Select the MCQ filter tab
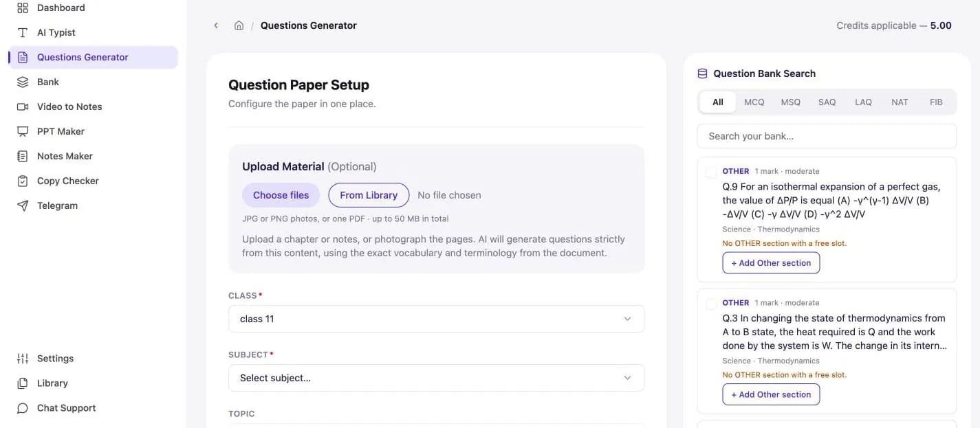This screenshot has height=428, width=980. 754,102
